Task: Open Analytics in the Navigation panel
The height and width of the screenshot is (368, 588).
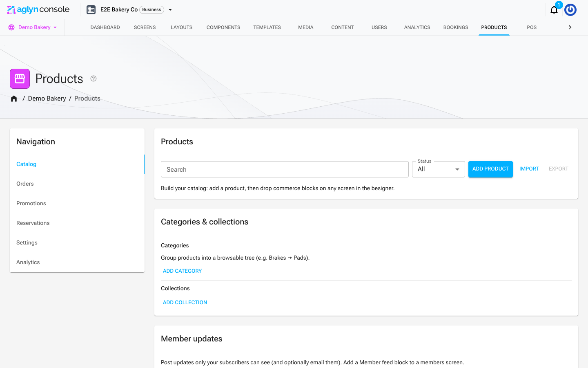Action: tap(77, 263)
